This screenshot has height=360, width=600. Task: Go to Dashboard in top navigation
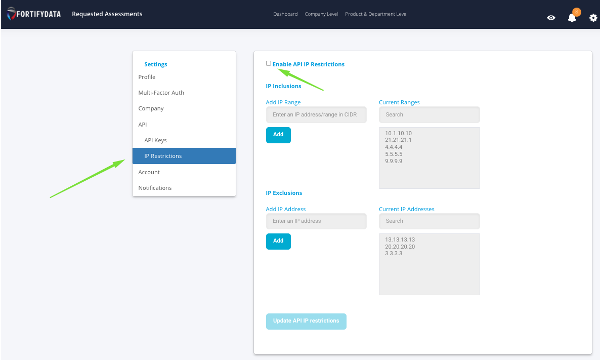(285, 14)
